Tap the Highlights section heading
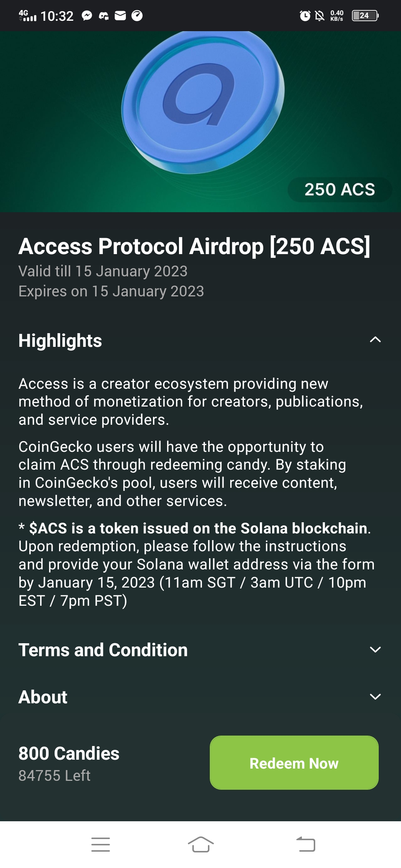 click(60, 341)
